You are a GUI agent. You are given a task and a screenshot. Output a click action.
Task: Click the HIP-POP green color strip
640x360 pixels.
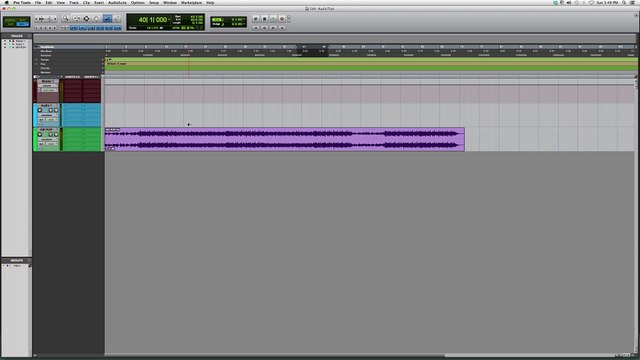(35, 139)
